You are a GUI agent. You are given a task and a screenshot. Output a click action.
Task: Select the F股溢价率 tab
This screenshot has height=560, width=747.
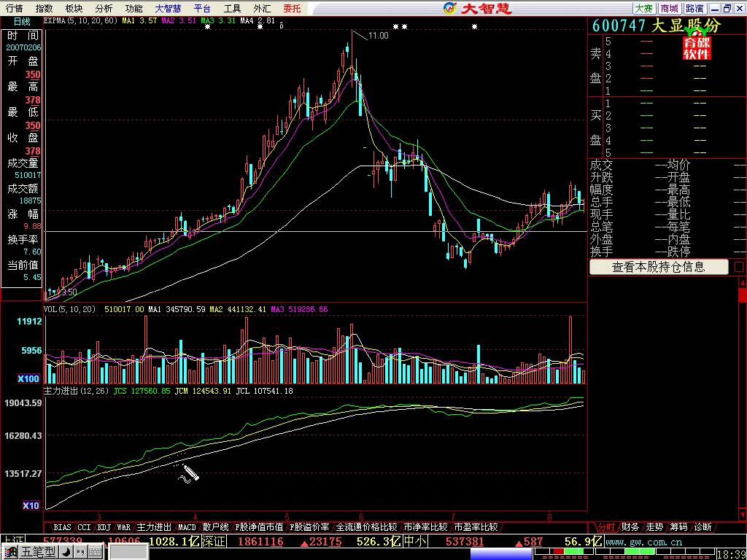click(x=309, y=527)
